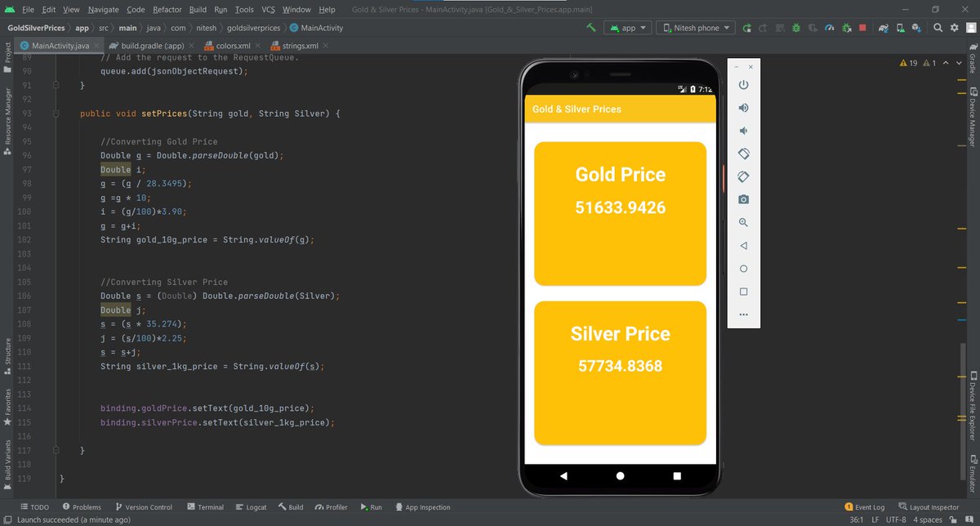Sync project with Gradle files icon
The image size is (980, 526).
point(884,27)
